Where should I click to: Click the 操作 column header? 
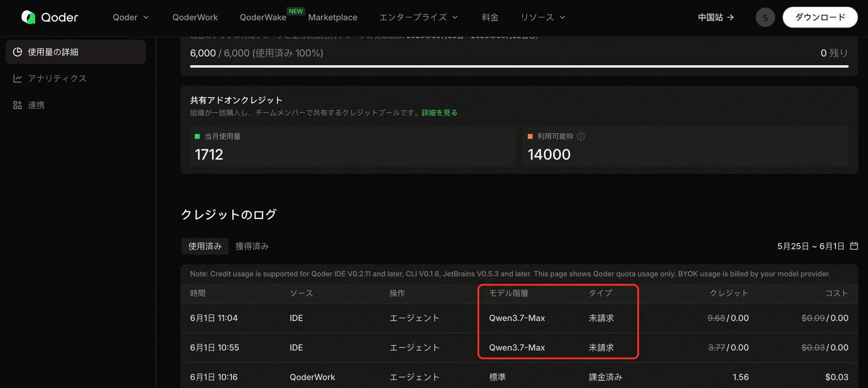point(397,293)
